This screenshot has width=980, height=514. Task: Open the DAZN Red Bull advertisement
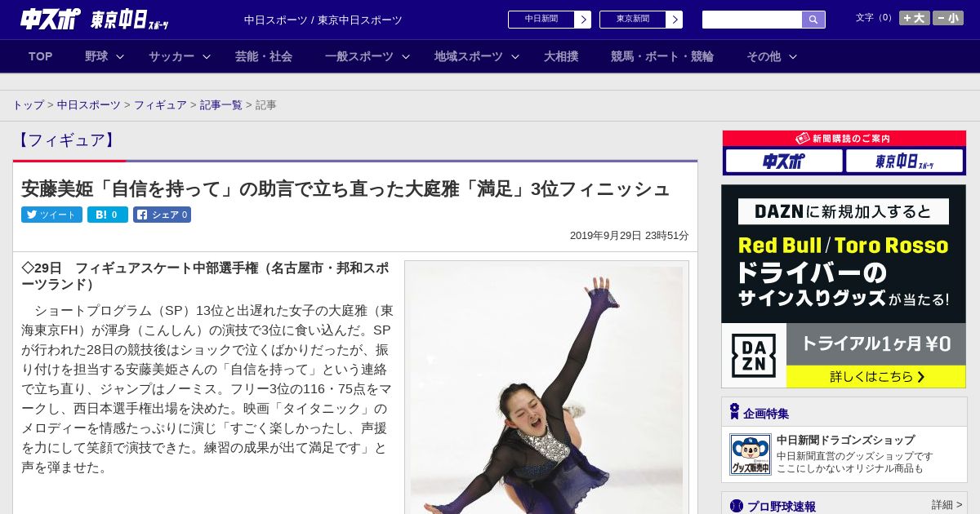pyautogui.click(x=844, y=253)
